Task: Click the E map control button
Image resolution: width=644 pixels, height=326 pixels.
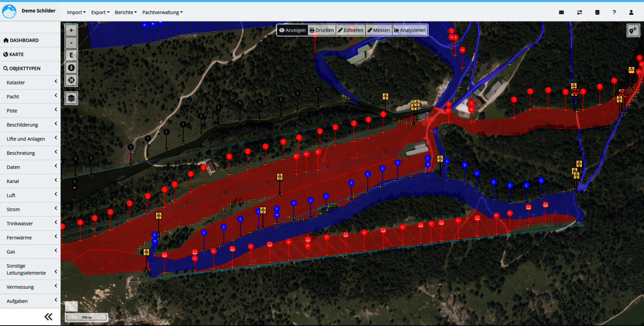Action: click(71, 55)
